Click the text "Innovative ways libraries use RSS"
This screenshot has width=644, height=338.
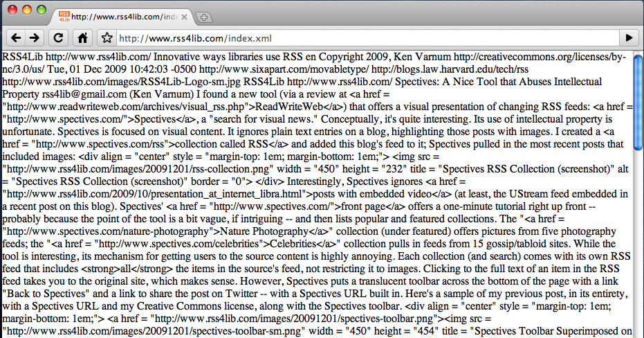pyautogui.click(x=228, y=57)
